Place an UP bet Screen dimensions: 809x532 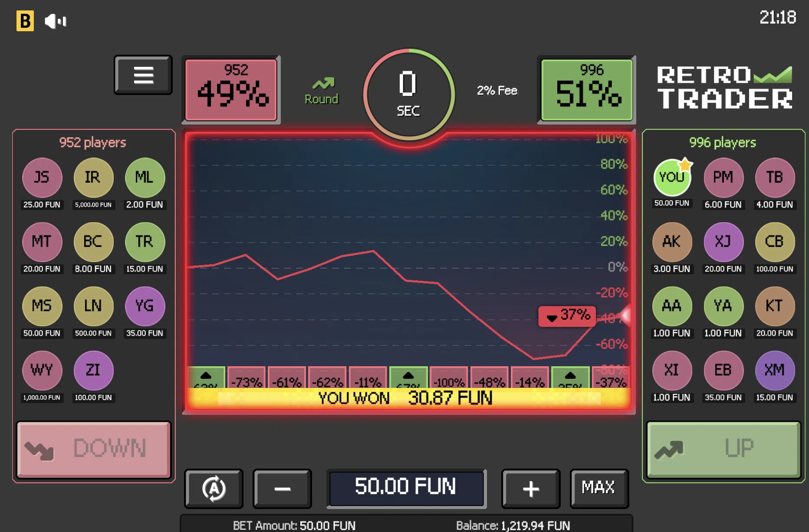[723, 450]
